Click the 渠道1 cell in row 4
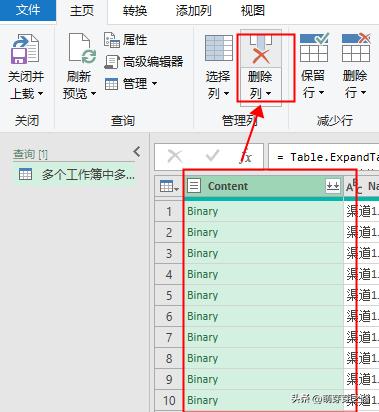This screenshot has height=412, width=379. click(x=362, y=274)
